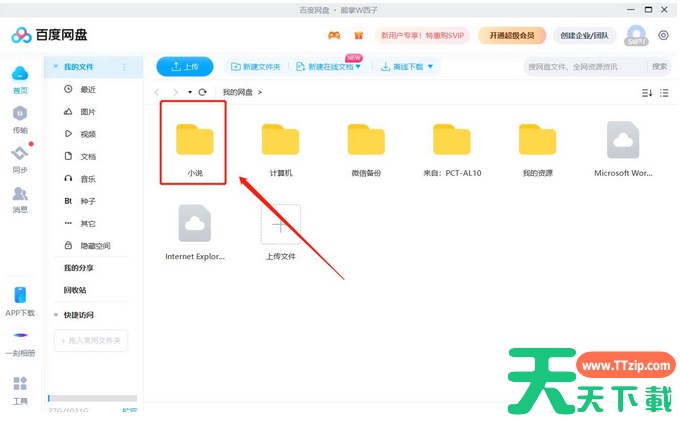Open the sort order icon
This screenshot has height=421, width=680.
647,93
